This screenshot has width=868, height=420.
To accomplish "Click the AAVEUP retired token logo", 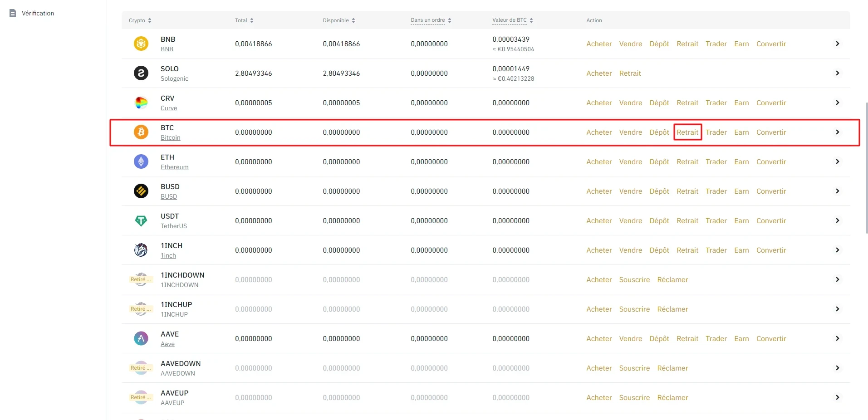I will click(141, 397).
